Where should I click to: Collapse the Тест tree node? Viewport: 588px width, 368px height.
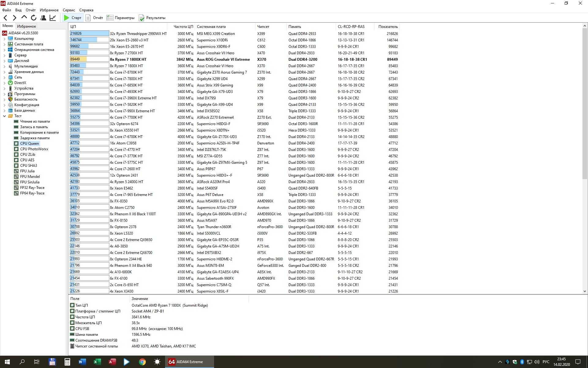coord(4,116)
